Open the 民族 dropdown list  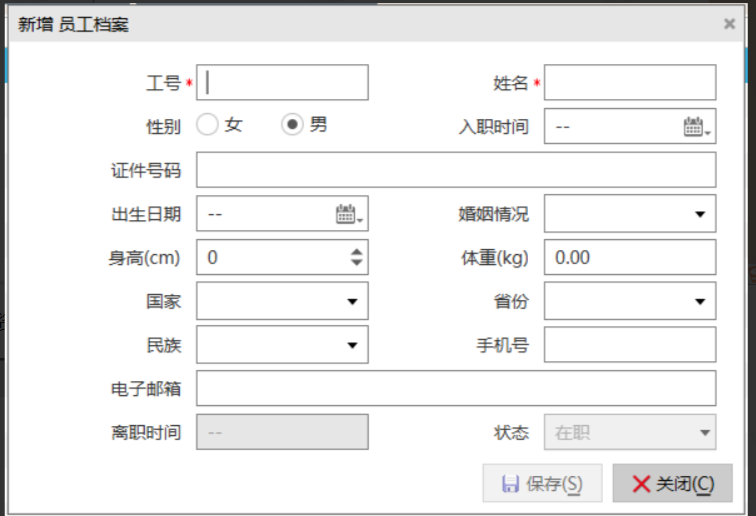point(352,345)
